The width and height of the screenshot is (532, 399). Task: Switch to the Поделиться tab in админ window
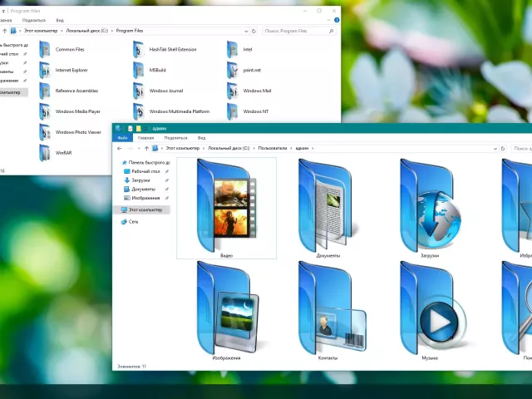click(175, 137)
